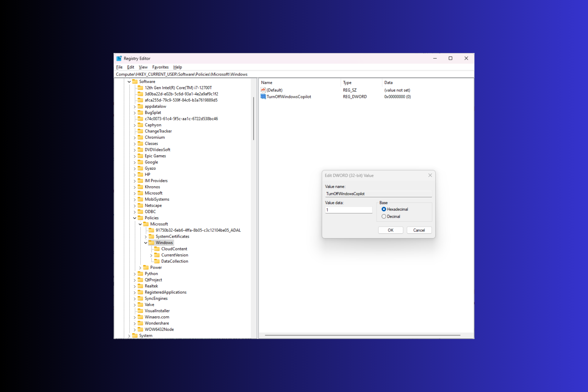Open the View menu
The height and width of the screenshot is (392, 588).
pyautogui.click(x=143, y=67)
